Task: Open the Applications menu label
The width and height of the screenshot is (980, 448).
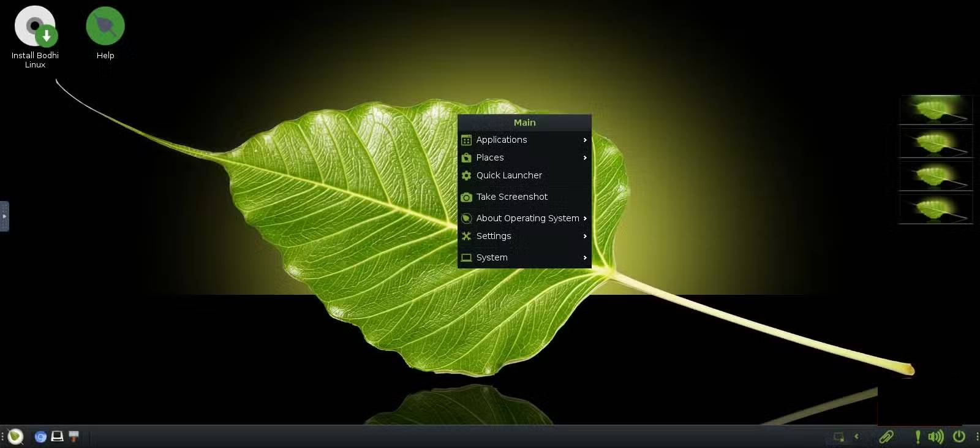Action: (x=502, y=140)
